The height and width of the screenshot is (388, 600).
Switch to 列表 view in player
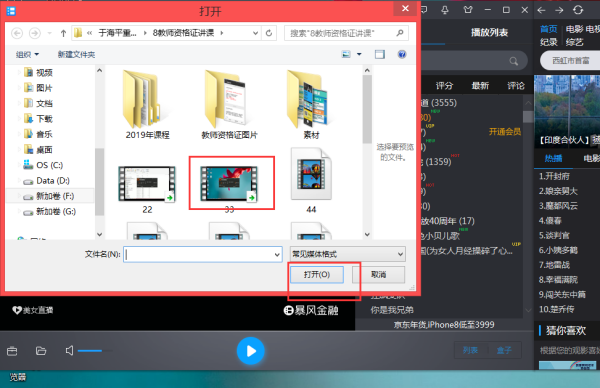tap(470, 350)
